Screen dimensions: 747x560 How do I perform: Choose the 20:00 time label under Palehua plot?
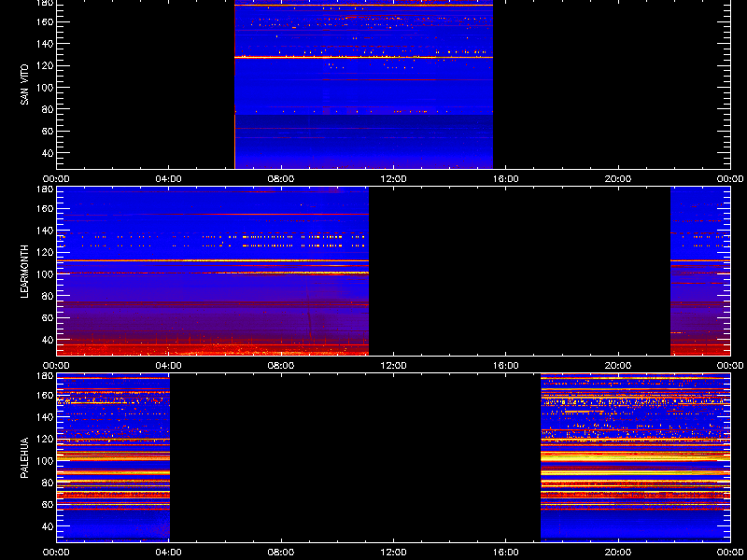pos(618,553)
